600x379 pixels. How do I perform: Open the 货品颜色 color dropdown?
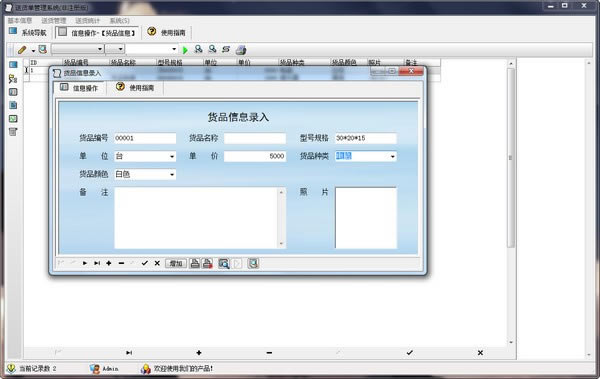[x=172, y=175]
